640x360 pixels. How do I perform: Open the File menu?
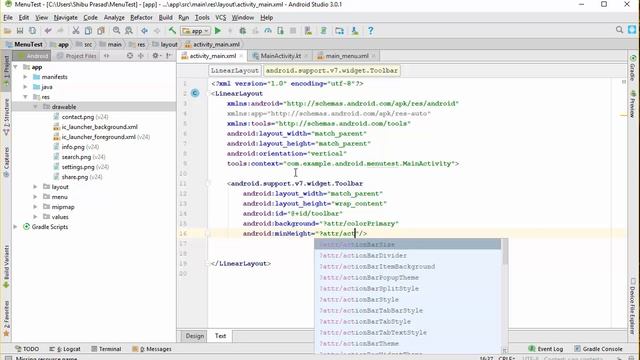tap(8, 18)
